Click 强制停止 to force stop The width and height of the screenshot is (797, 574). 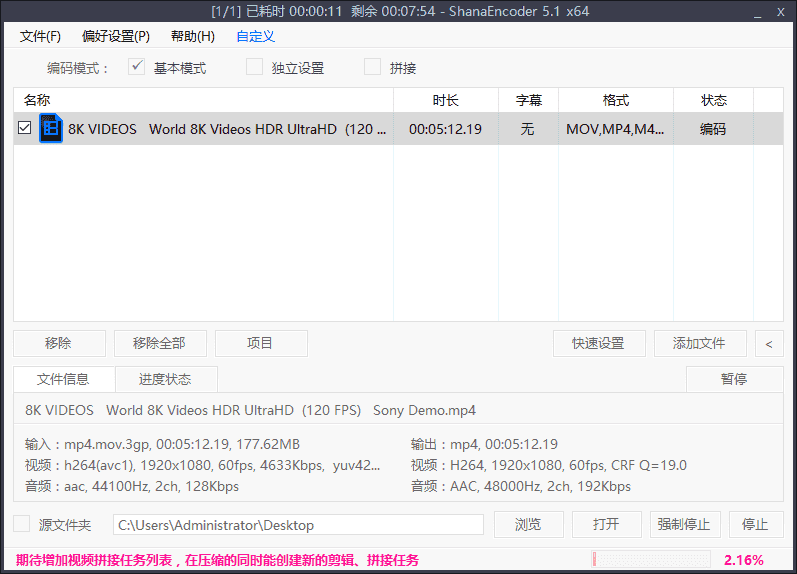(x=685, y=524)
